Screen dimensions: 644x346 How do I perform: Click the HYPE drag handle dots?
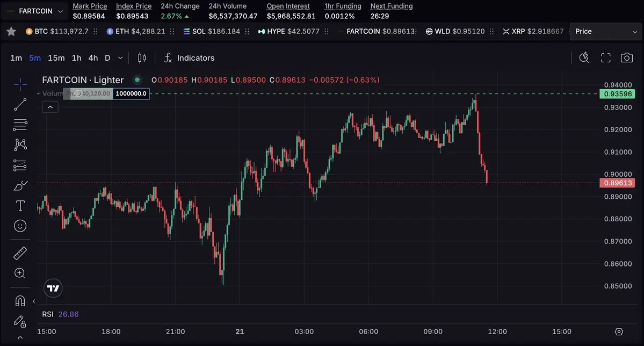327,31
